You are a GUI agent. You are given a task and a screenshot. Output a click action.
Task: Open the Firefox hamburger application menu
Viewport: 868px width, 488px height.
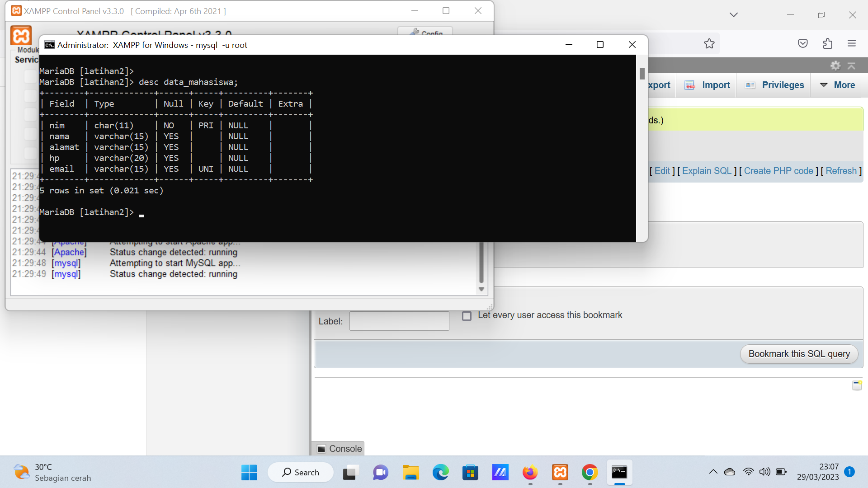pos(852,43)
